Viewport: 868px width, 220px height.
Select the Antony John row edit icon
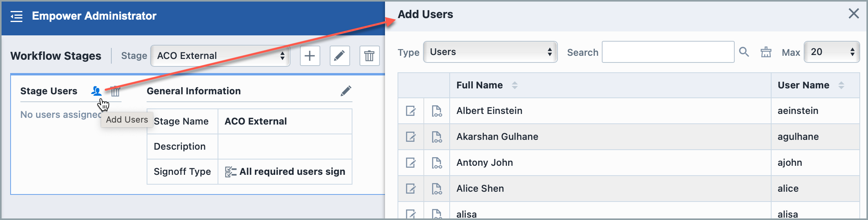pos(410,163)
